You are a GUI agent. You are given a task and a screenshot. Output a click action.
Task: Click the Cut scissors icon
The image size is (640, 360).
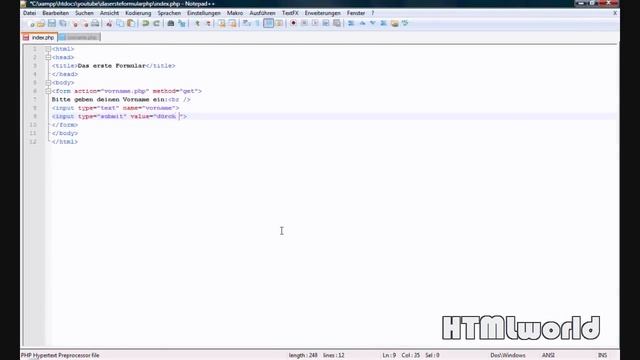[109, 24]
